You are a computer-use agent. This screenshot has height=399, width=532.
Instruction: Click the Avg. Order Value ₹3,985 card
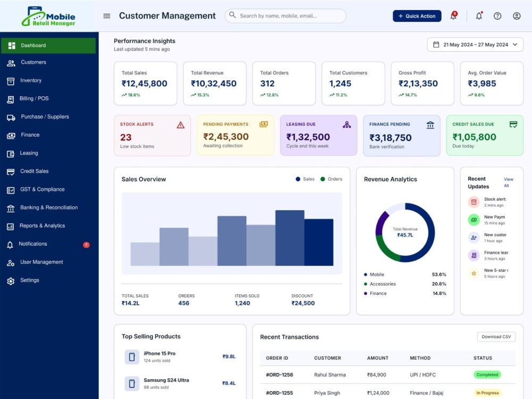point(491,84)
